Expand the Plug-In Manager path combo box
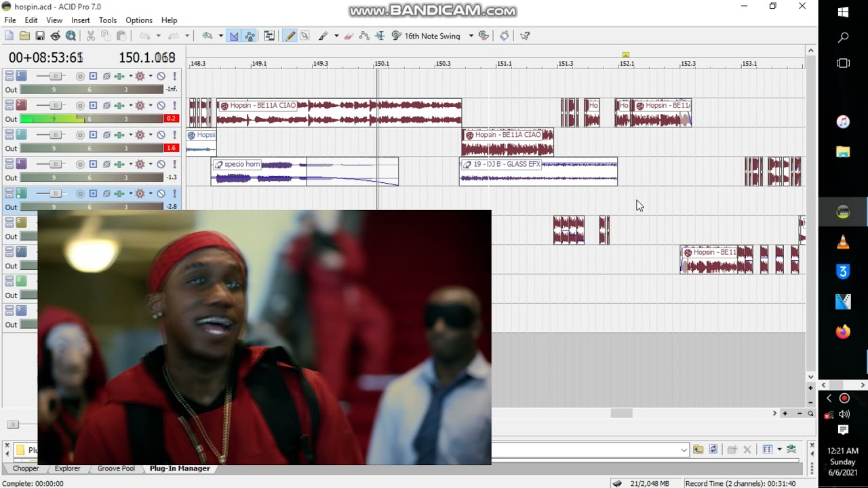This screenshot has width=868, height=488. pos(684,449)
